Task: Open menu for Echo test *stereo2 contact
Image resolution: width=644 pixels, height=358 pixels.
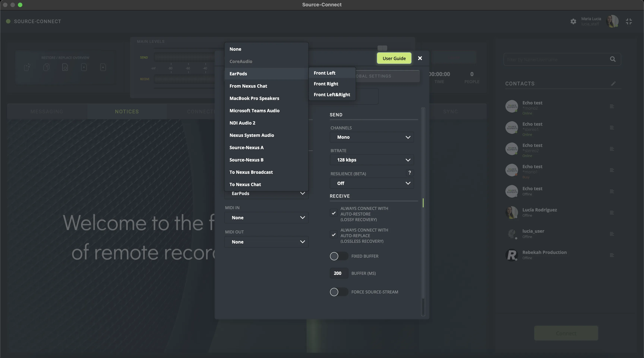Action: 612,149
